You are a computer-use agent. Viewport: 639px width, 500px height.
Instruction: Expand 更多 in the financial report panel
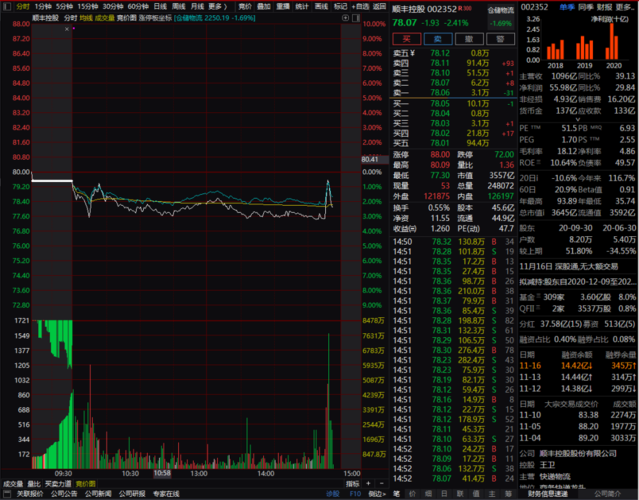click(624, 5)
